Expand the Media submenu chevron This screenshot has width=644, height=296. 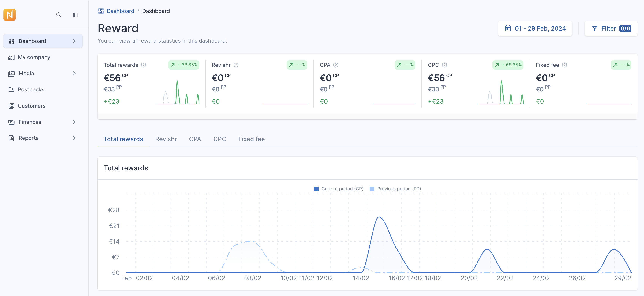74,73
